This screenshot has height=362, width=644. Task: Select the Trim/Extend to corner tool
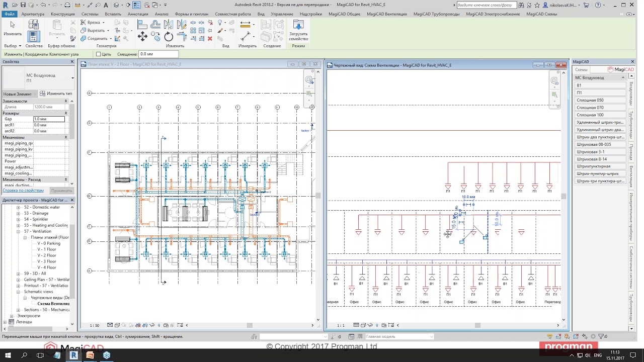(181, 36)
